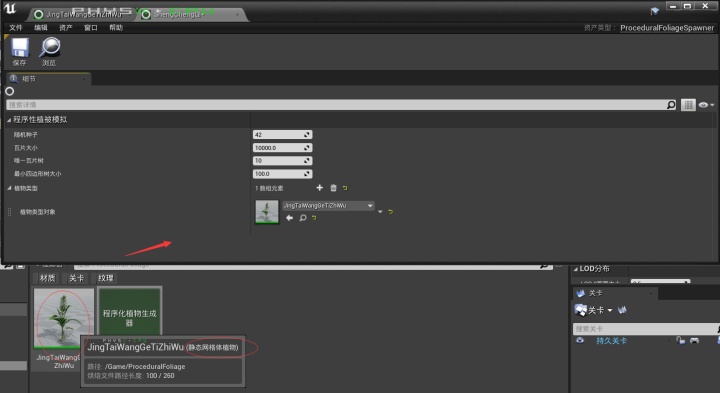Open the 文件 menu

click(16, 28)
